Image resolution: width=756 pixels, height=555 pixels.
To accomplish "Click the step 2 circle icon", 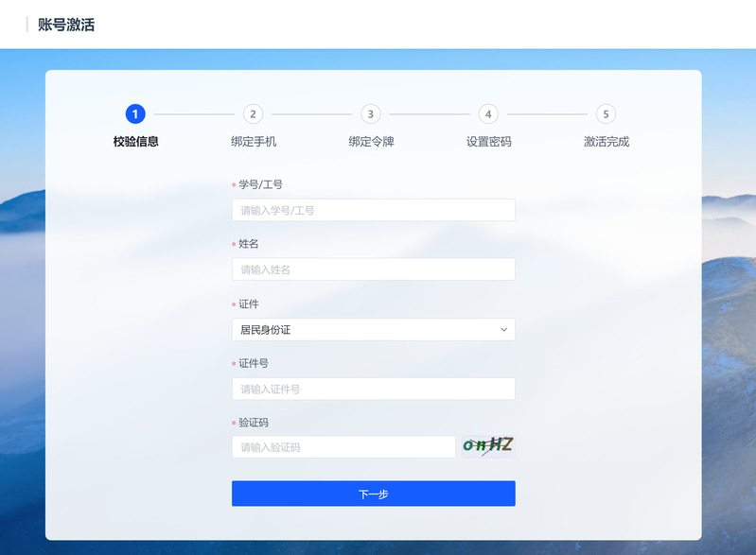I will pyautogui.click(x=253, y=114).
